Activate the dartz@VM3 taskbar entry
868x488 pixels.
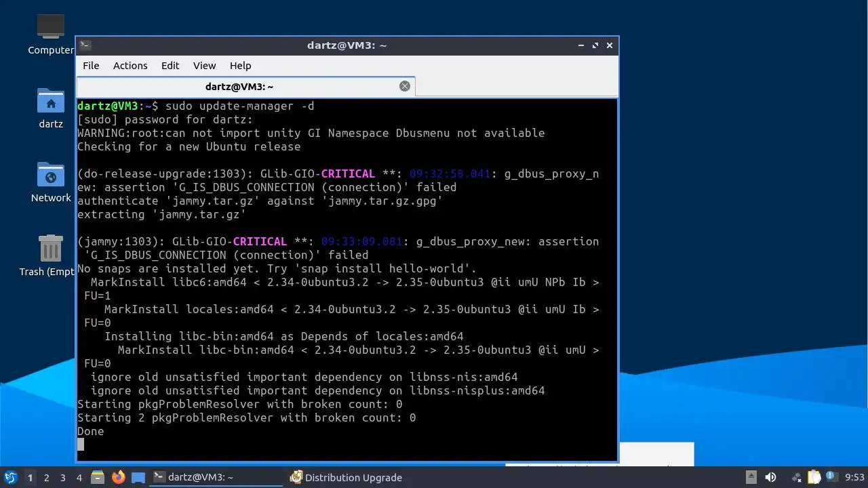216,477
